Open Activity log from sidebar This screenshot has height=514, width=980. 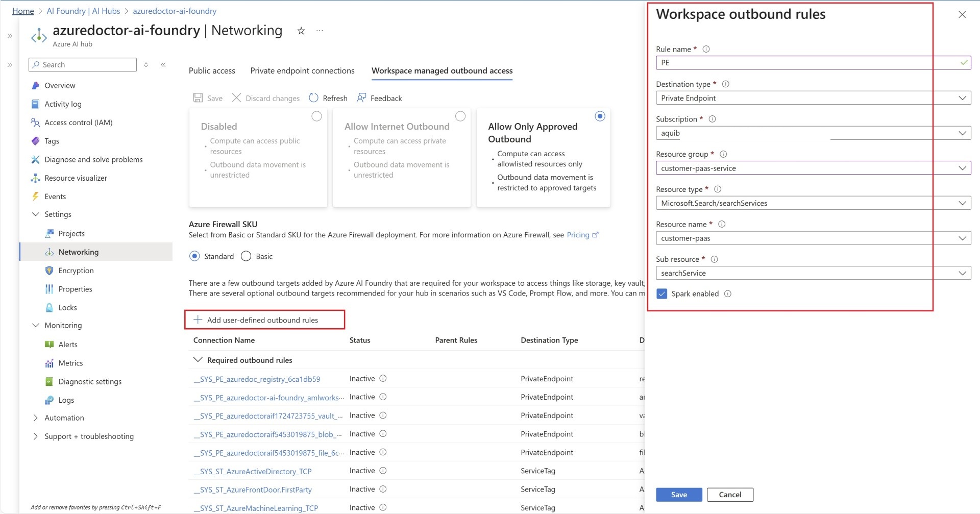[x=63, y=104]
